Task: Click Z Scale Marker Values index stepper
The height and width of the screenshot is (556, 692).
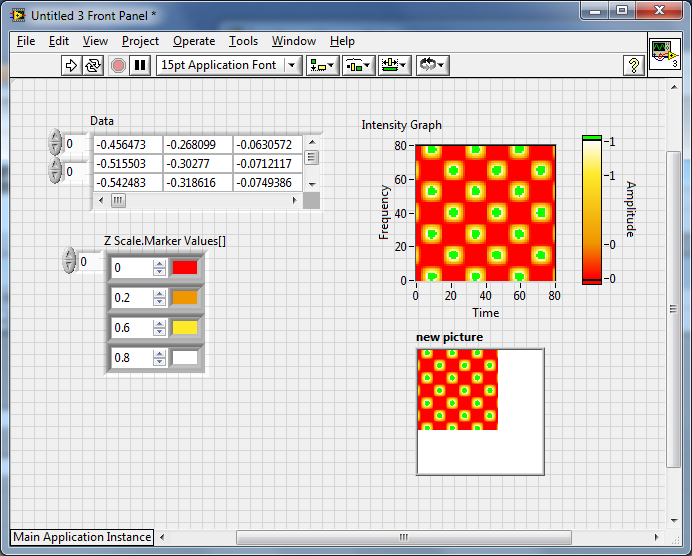Action: click(x=69, y=260)
